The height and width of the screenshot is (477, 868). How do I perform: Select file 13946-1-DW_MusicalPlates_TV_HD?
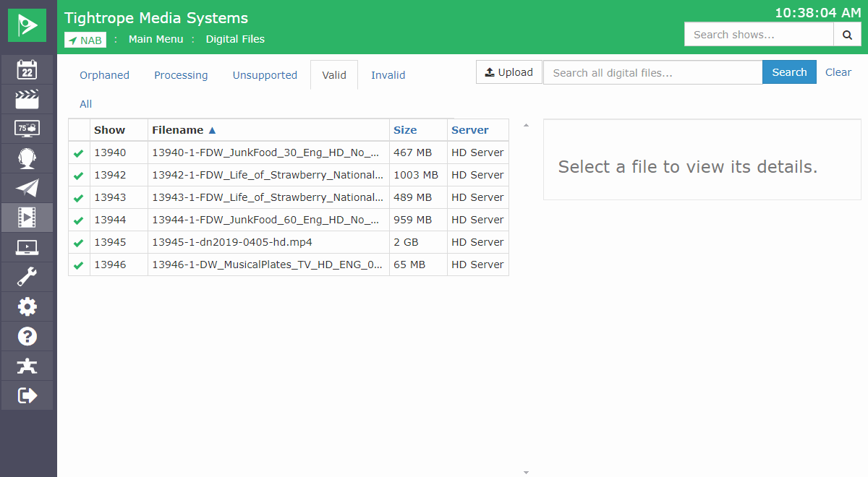[268, 265]
